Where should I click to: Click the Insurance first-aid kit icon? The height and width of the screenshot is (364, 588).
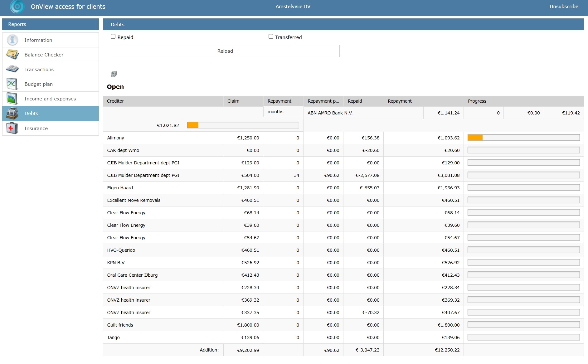tap(12, 128)
